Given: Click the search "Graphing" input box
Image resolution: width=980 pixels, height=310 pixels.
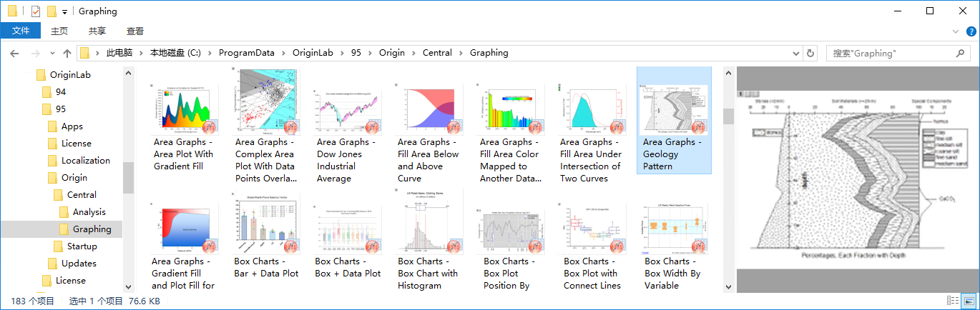Looking at the screenshot, I should pyautogui.click(x=887, y=53).
